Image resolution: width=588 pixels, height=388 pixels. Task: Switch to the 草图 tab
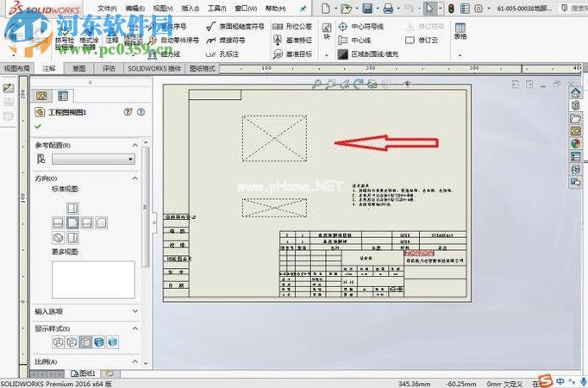coord(78,69)
